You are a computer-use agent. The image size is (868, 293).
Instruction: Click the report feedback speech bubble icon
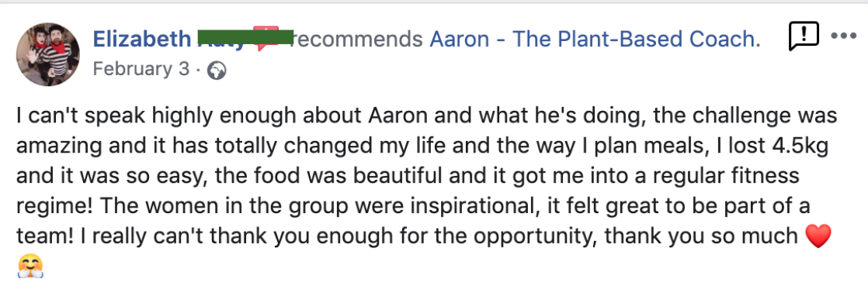click(803, 37)
